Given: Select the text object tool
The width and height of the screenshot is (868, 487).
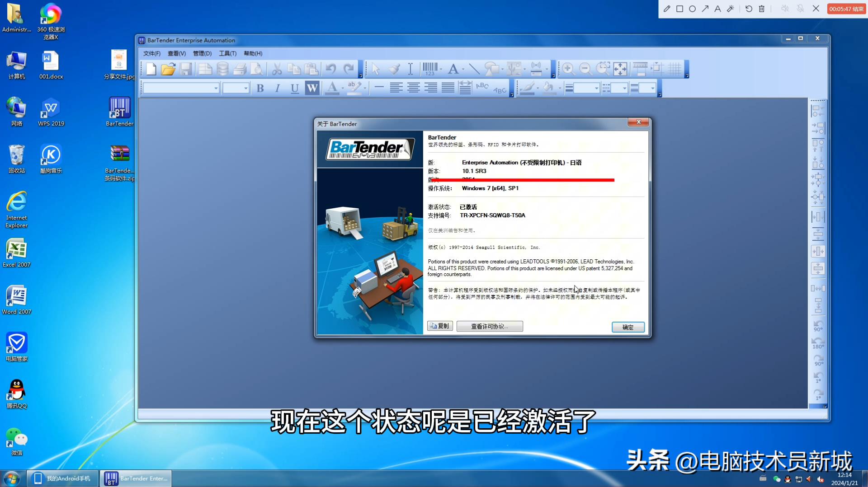Looking at the screenshot, I should (x=453, y=69).
